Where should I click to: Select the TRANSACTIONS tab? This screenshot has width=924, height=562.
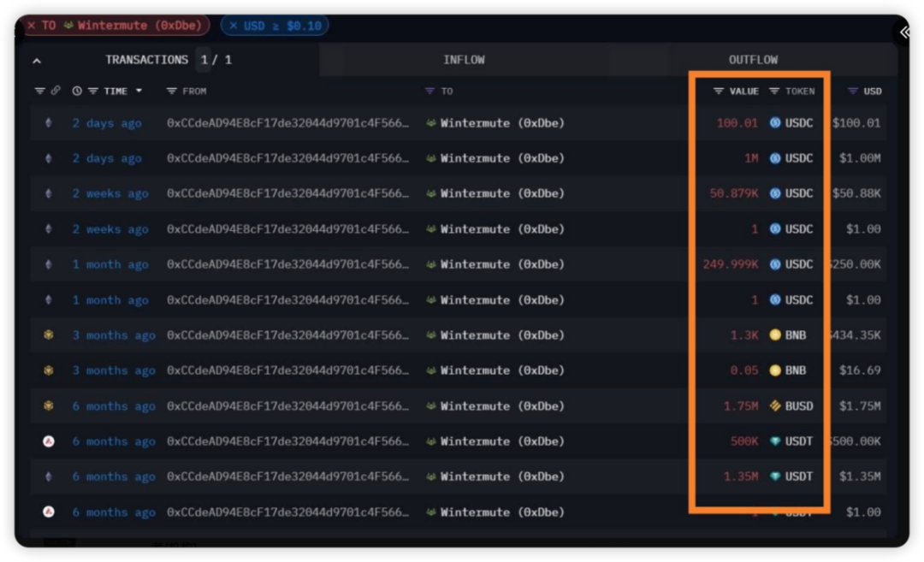147,60
